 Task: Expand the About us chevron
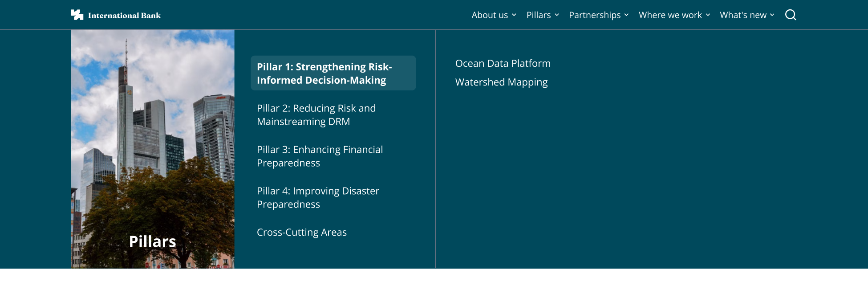[514, 15]
